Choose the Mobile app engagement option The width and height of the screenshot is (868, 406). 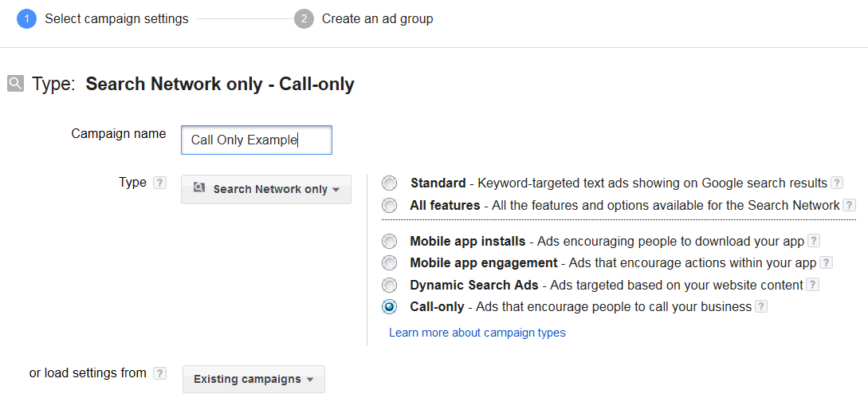click(389, 263)
